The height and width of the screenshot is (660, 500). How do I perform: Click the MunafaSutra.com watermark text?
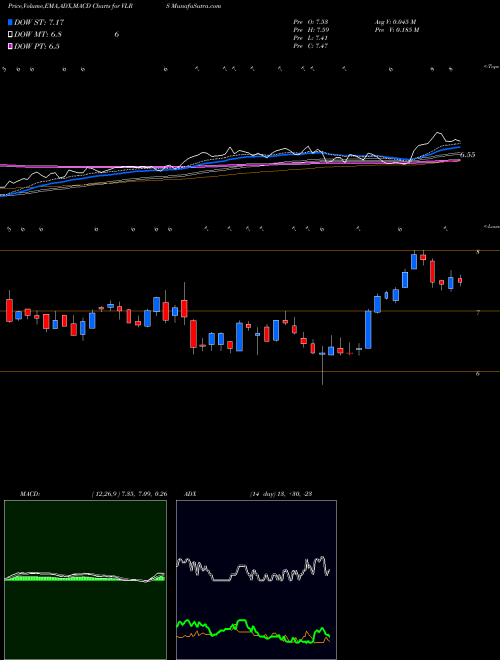(x=193, y=6)
